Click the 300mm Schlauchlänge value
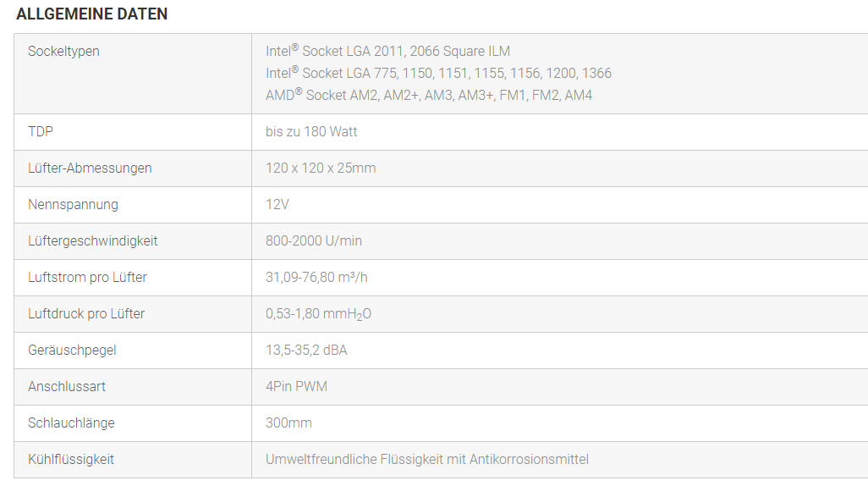 coord(289,423)
